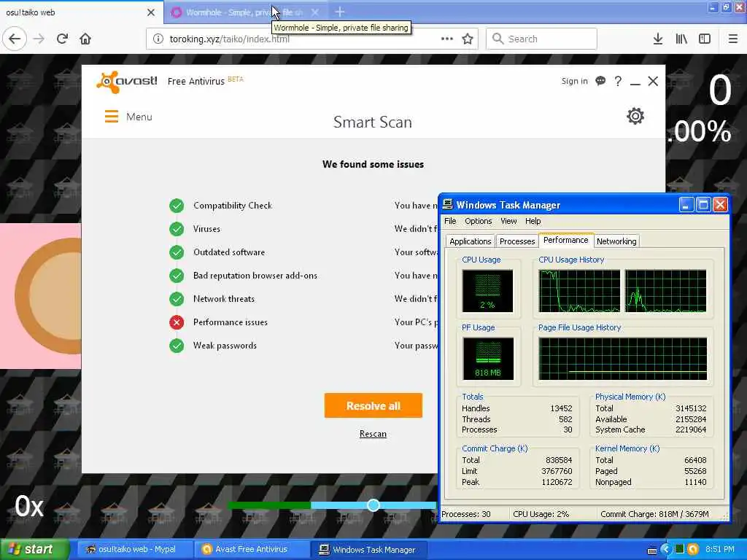Bookmark this page with star icon
Screen dimensions: 747x560
click(468, 39)
